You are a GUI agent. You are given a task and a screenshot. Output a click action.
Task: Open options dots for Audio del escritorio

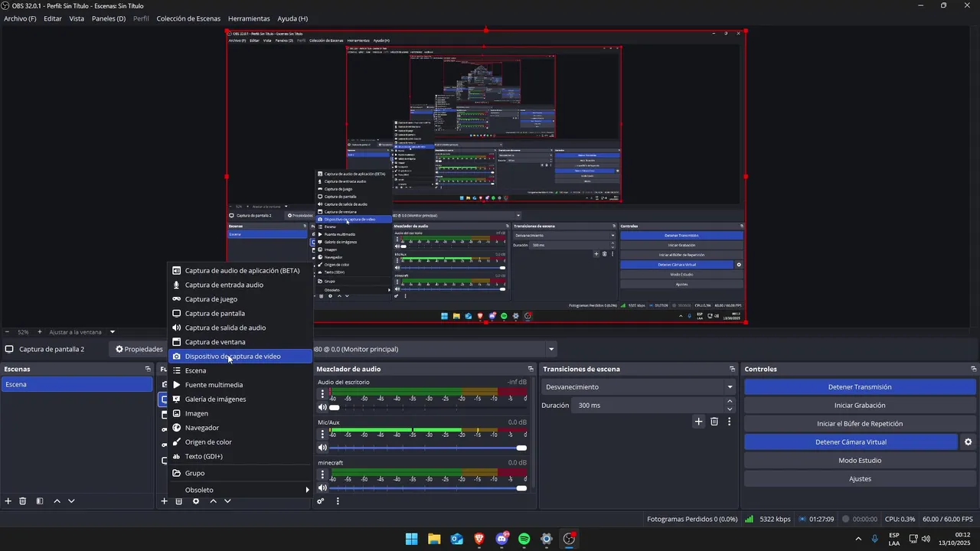(322, 393)
